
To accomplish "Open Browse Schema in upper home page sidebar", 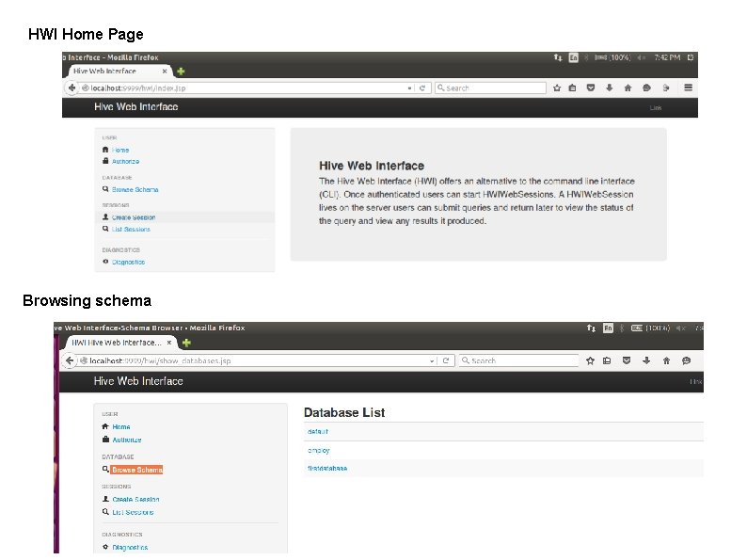I will click(x=135, y=190).
